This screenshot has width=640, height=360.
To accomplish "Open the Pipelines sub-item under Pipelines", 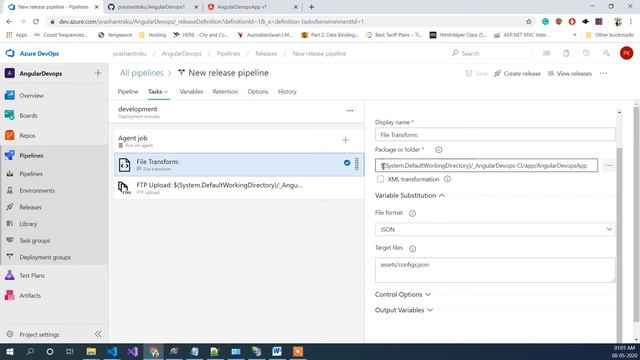I will click(x=31, y=174).
